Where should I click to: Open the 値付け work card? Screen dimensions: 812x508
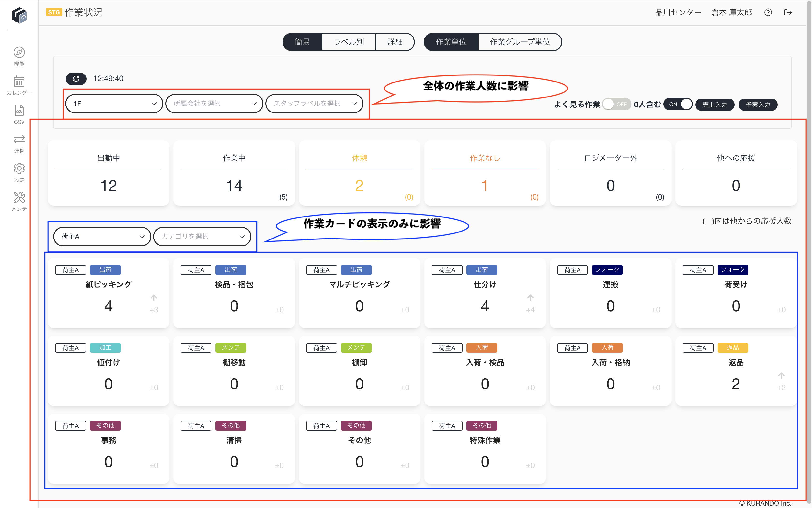tap(108, 371)
